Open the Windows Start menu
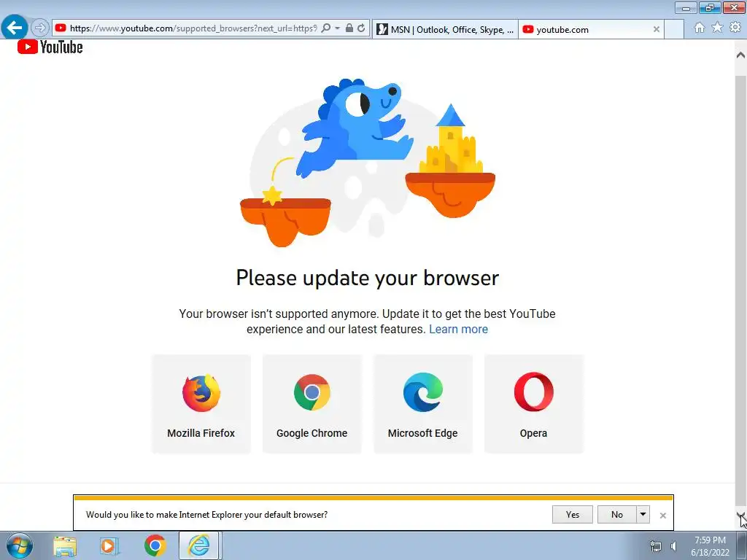The height and width of the screenshot is (560, 747). point(19,545)
